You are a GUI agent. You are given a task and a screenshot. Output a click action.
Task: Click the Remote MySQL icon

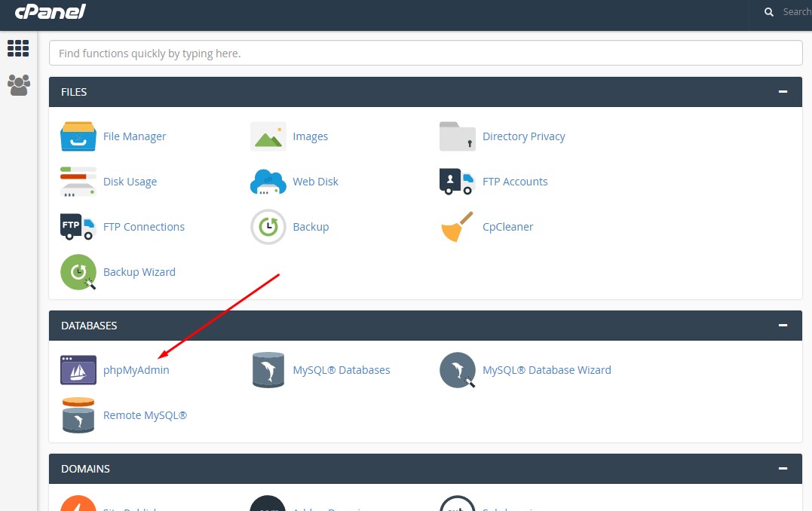tap(78, 415)
